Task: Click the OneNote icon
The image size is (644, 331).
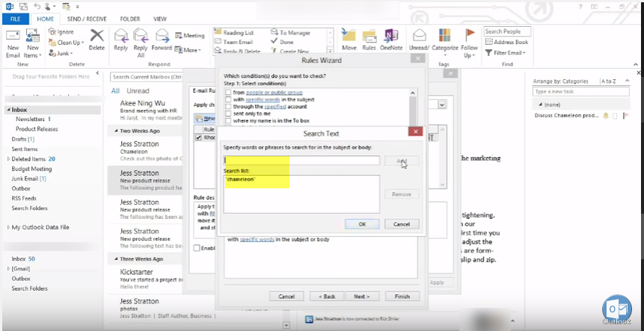Action: tap(391, 35)
